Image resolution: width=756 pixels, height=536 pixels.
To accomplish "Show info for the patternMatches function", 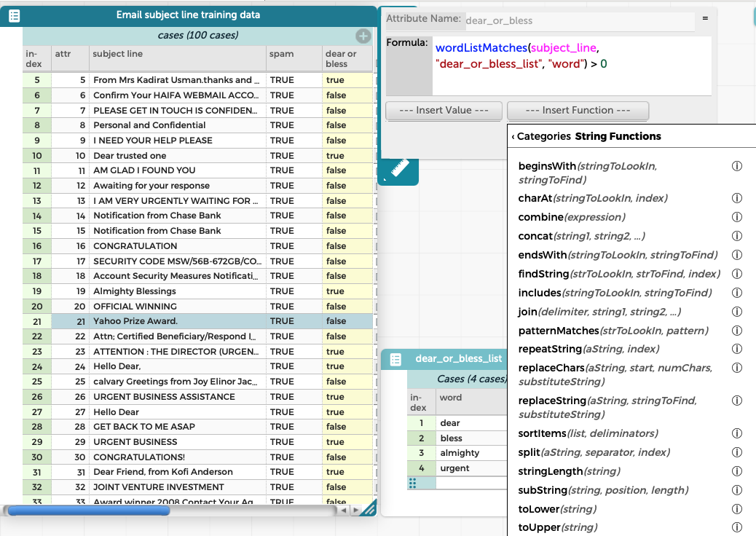I will point(736,331).
